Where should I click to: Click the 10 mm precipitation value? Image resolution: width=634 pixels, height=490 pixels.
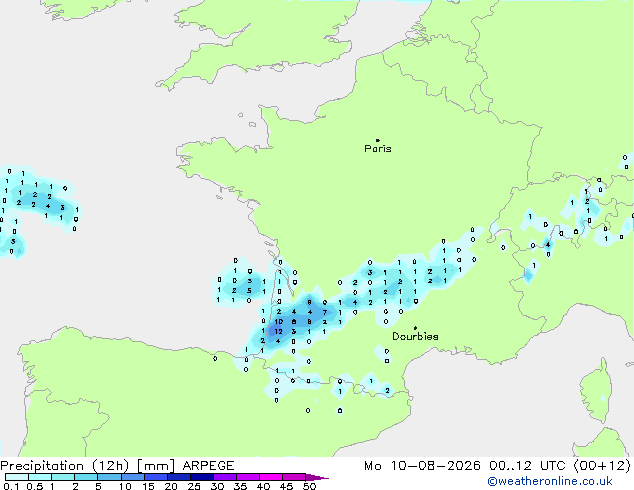pyautogui.click(x=279, y=322)
